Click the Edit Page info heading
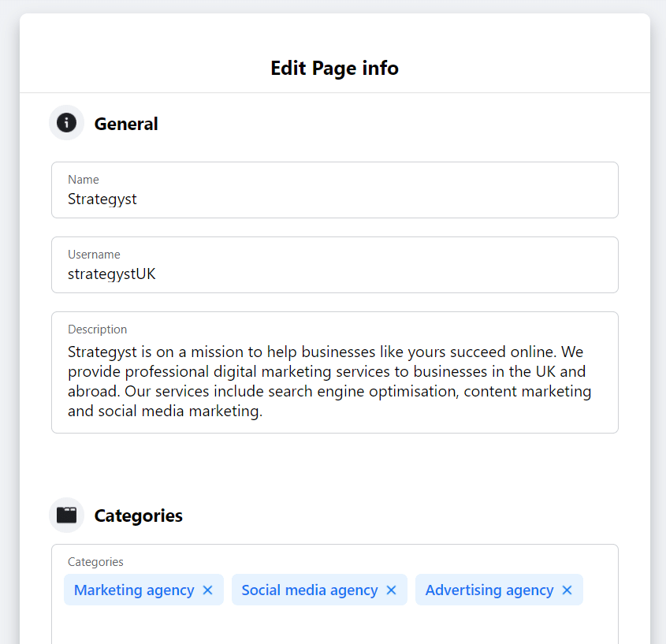 334,69
